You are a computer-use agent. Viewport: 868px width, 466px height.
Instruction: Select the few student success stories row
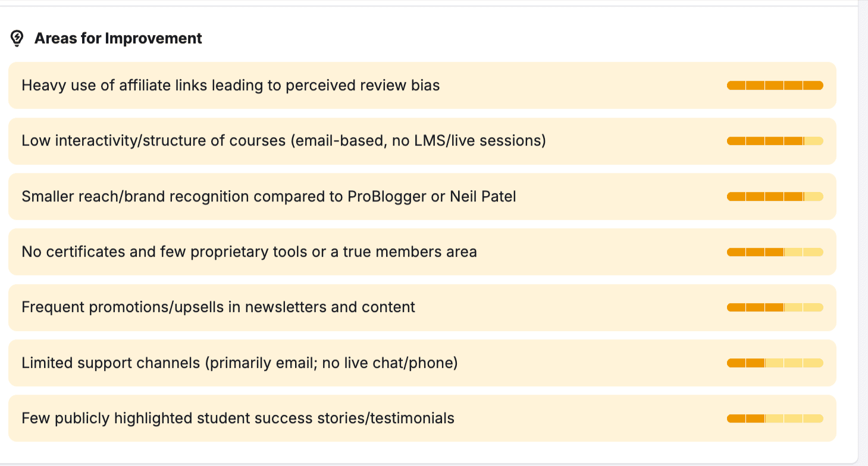tap(422, 418)
